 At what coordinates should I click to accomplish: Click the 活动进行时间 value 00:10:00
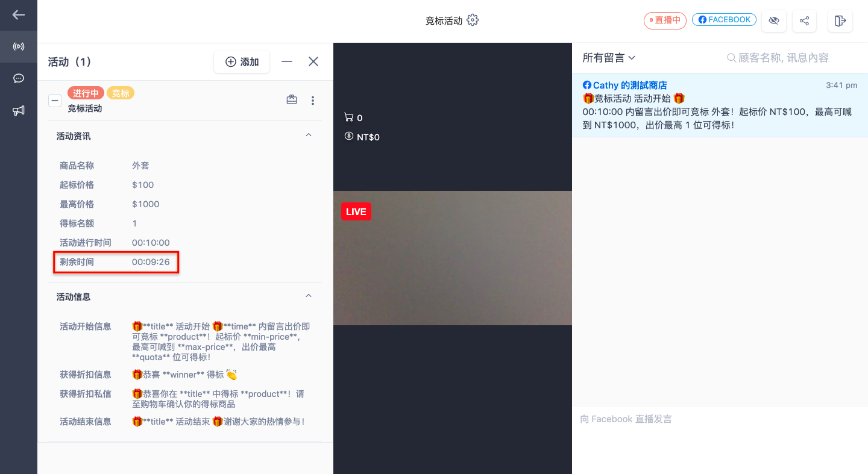point(151,243)
